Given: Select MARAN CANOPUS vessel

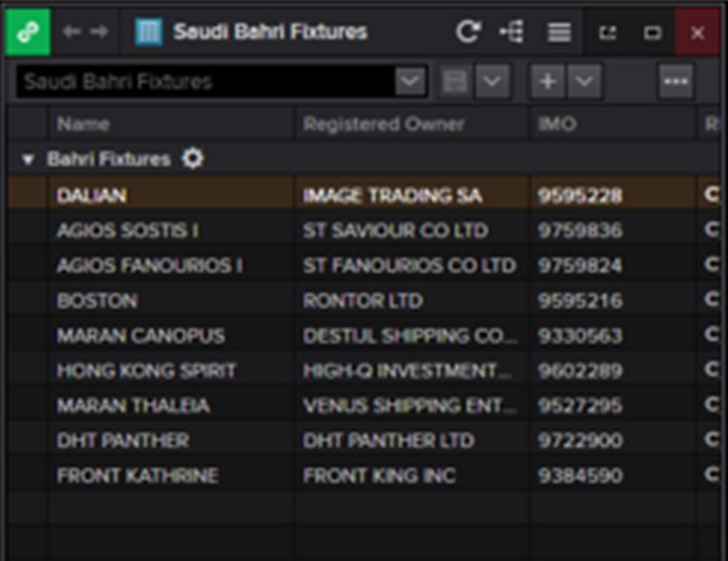Looking at the screenshot, I should click(141, 336).
